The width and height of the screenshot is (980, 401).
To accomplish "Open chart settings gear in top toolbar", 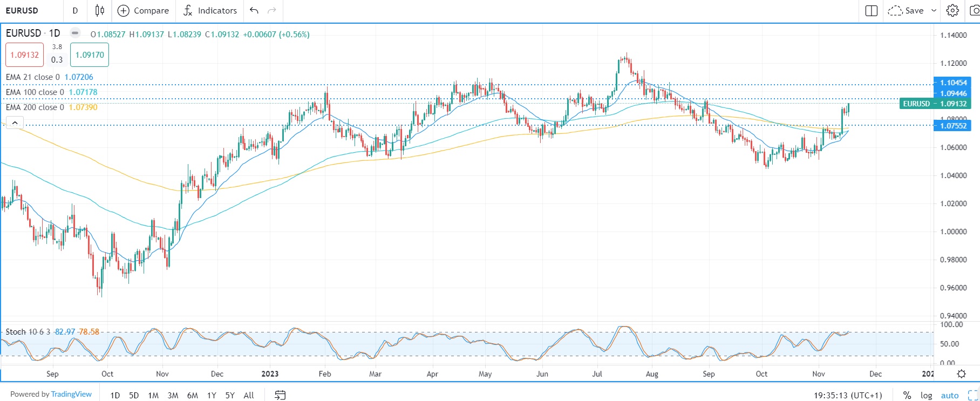I will click(x=952, y=10).
